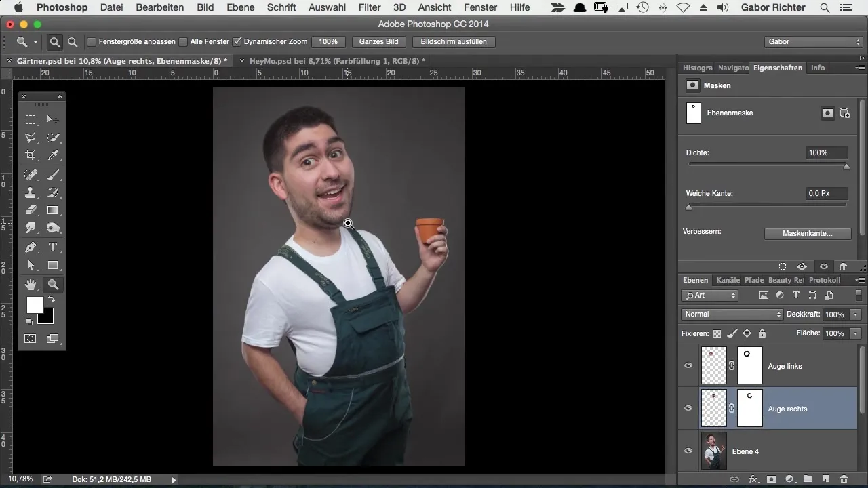Select the Type tool
Image resolution: width=868 pixels, height=488 pixels.
click(53, 247)
